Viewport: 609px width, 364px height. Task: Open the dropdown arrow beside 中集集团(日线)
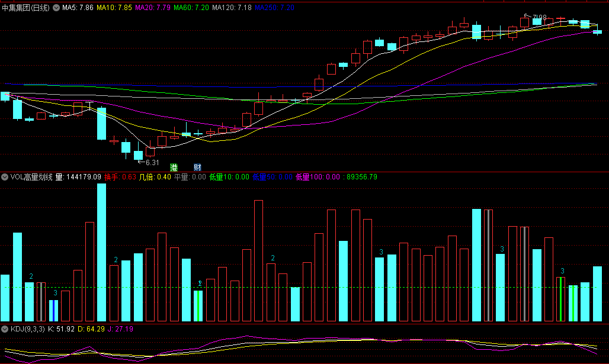(56, 8)
